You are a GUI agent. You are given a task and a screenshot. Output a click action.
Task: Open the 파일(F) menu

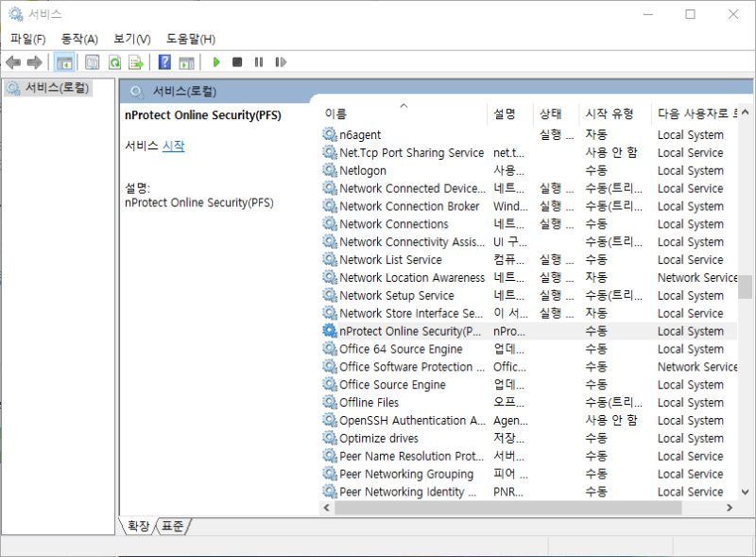[26, 39]
